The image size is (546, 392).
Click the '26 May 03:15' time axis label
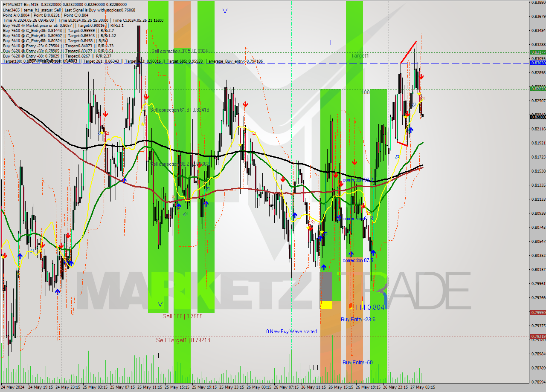click(260, 387)
